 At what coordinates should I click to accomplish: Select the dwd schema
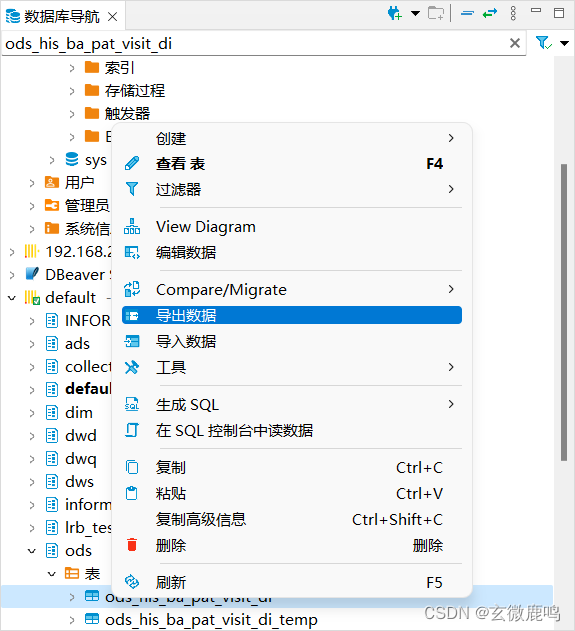pos(80,436)
